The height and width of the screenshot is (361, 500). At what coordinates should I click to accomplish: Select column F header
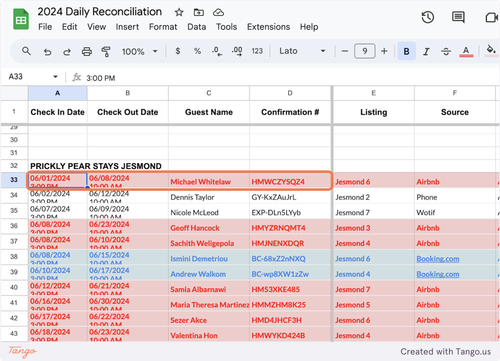tap(455, 93)
